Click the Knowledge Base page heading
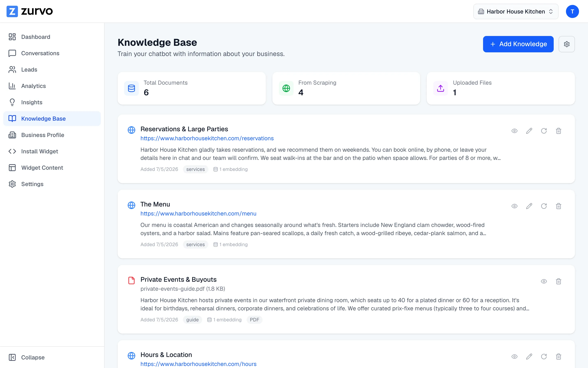588x368 pixels. coord(157,42)
